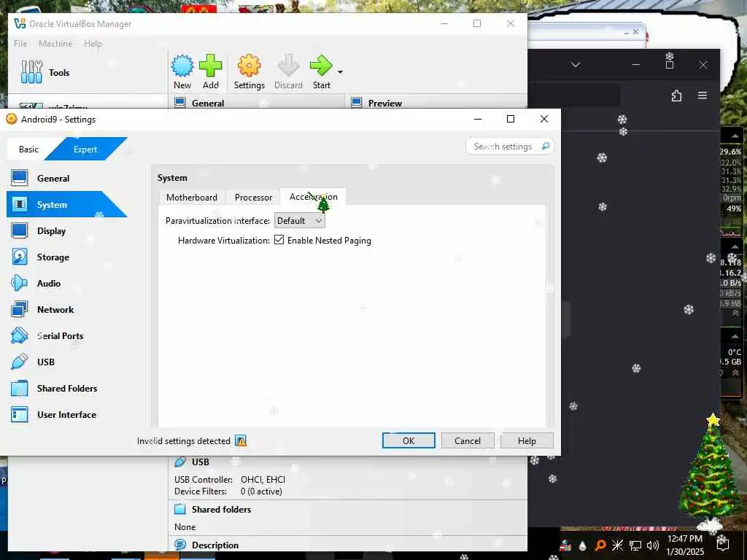Open the Shared Folders settings category
Image resolution: width=747 pixels, height=560 pixels.
pyautogui.click(x=66, y=388)
